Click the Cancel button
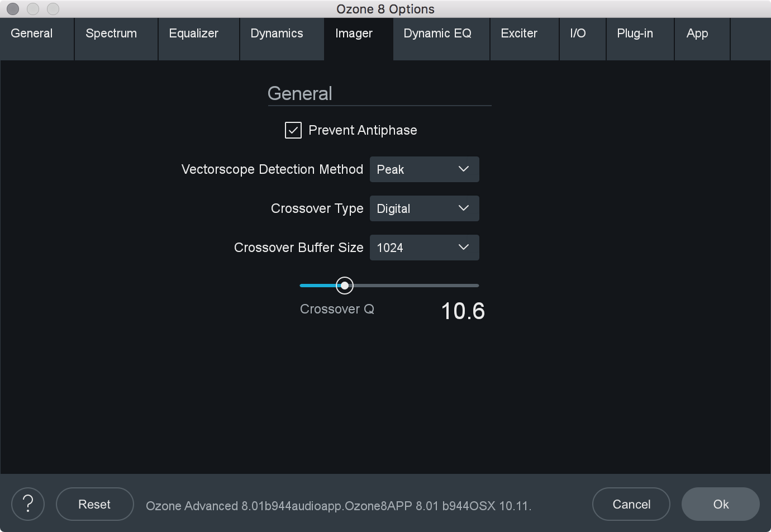Screen dimensions: 771x532 pyautogui.click(x=631, y=504)
